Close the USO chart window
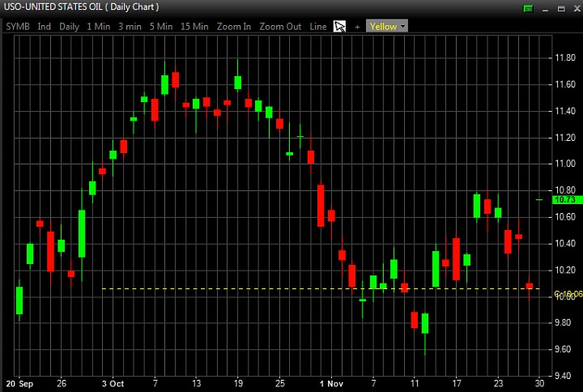The width and height of the screenshot is (583, 392). click(577, 8)
